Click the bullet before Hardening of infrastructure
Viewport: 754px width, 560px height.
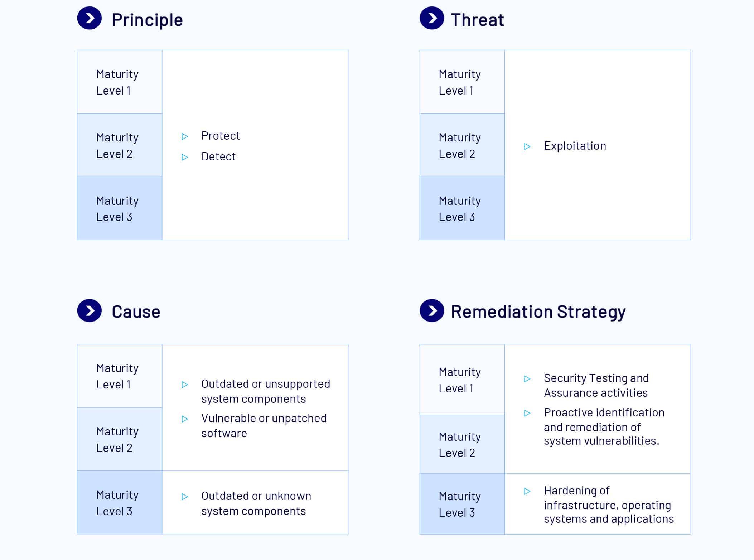[x=527, y=491]
